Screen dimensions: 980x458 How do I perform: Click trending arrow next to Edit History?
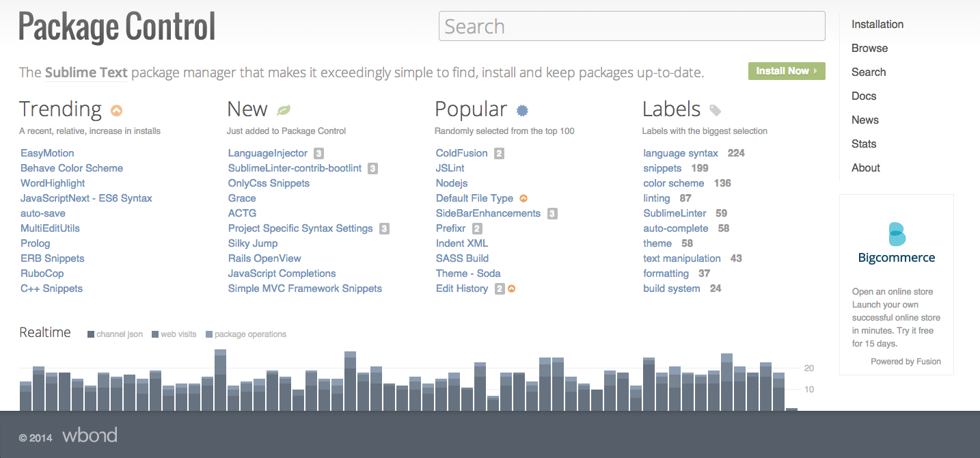[x=511, y=288]
